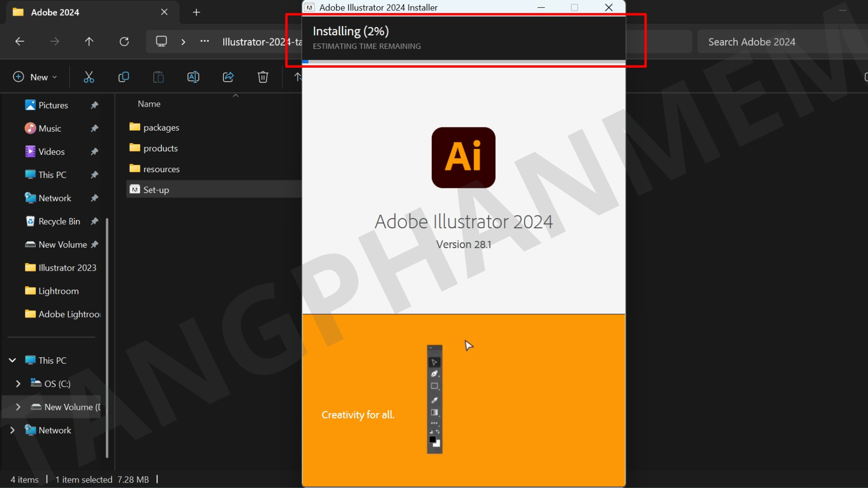
Task: Close the Adobe Illustrator 2024 Installer window
Action: point(609,7)
